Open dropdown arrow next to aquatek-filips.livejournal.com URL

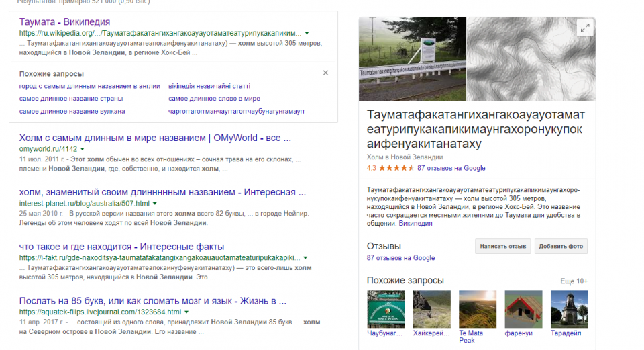[188, 312]
